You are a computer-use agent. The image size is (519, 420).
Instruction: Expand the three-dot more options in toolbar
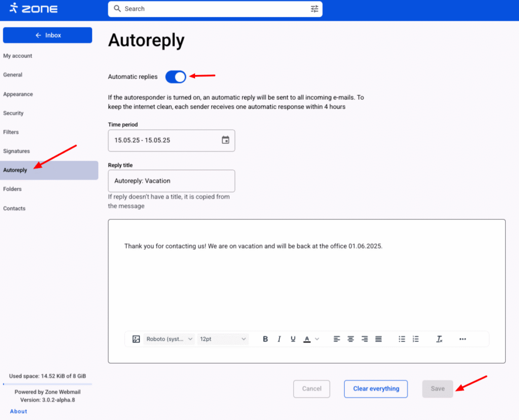(x=462, y=339)
